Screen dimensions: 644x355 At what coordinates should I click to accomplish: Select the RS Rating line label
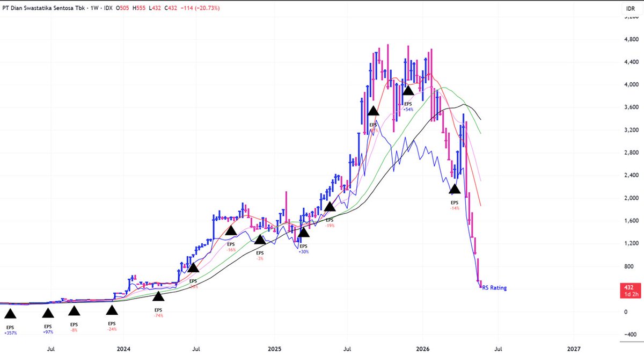[x=494, y=288]
